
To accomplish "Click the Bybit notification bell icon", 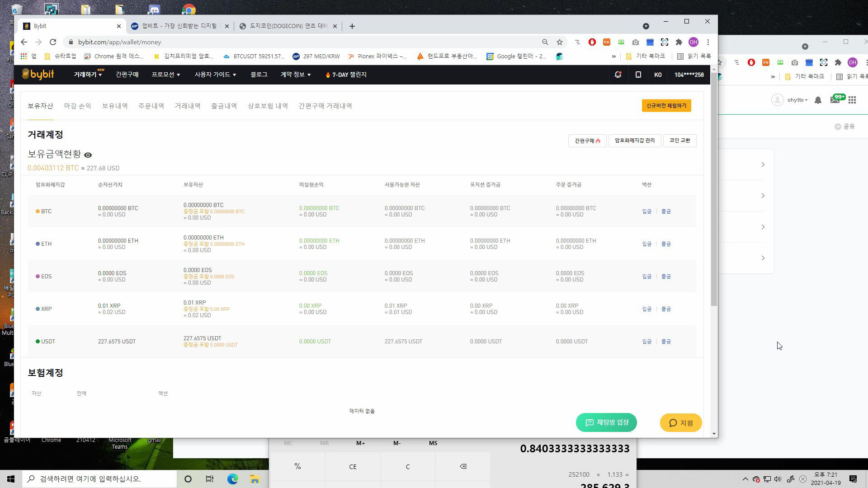I will [x=618, y=75].
